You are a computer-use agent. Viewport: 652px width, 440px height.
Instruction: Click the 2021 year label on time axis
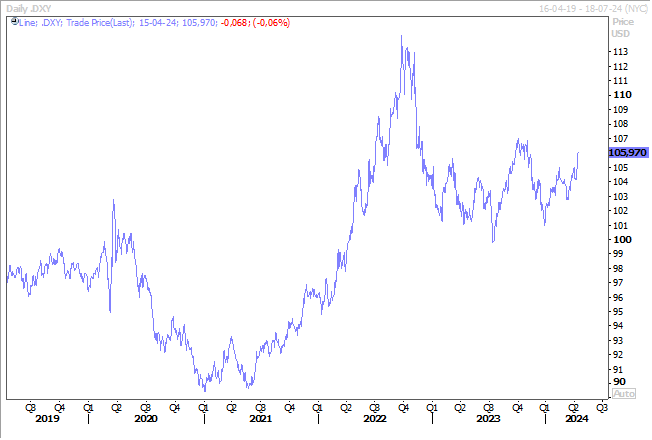tap(260, 418)
